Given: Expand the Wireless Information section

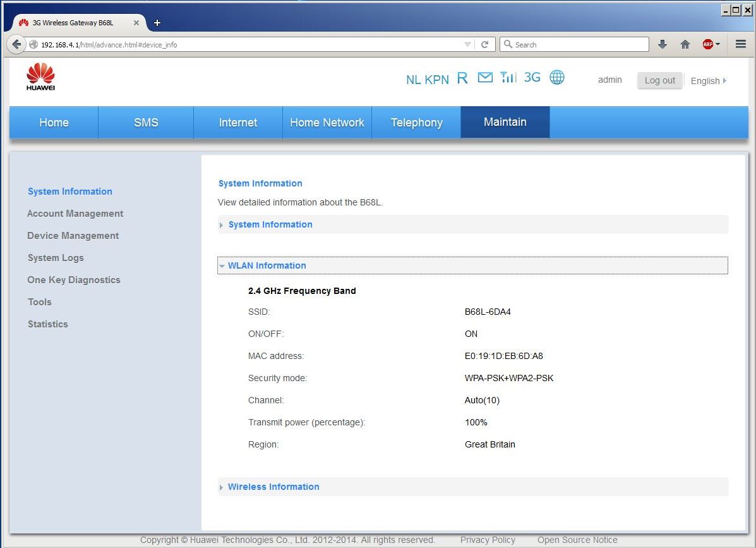Looking at the screenshot, I should (x=472, y=487).
